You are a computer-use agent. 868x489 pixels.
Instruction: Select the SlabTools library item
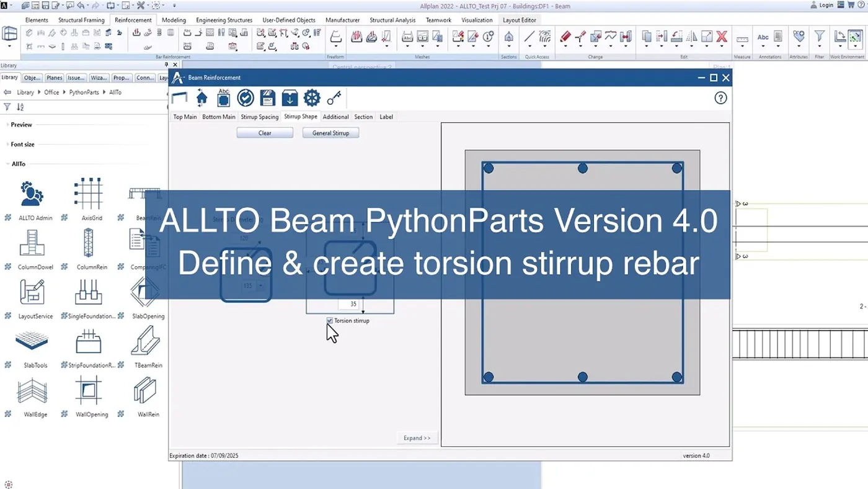point(32,341)
